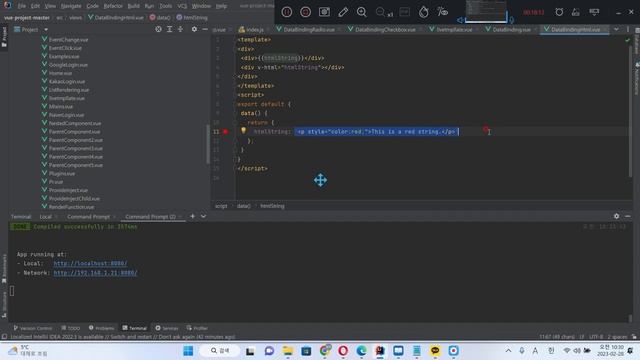The height and width of the screenshot is (360, 640).
Task: Take a snapshot with the recorder camera icon
Action: 324,12
